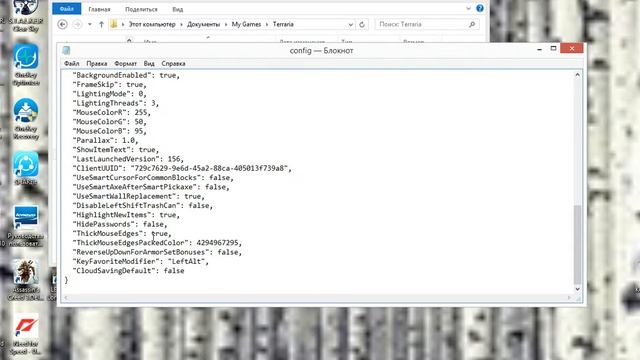This screenshot has height=360, width=640.
Task: Click the "ThickMouseEdges": true line
Action: click(x=122, y=233)
